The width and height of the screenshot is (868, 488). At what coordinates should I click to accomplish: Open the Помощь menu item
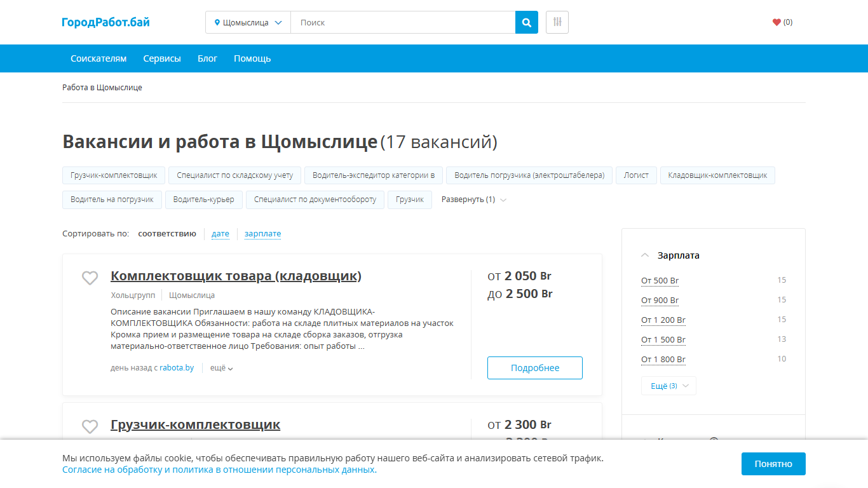(x=252, y=58)
